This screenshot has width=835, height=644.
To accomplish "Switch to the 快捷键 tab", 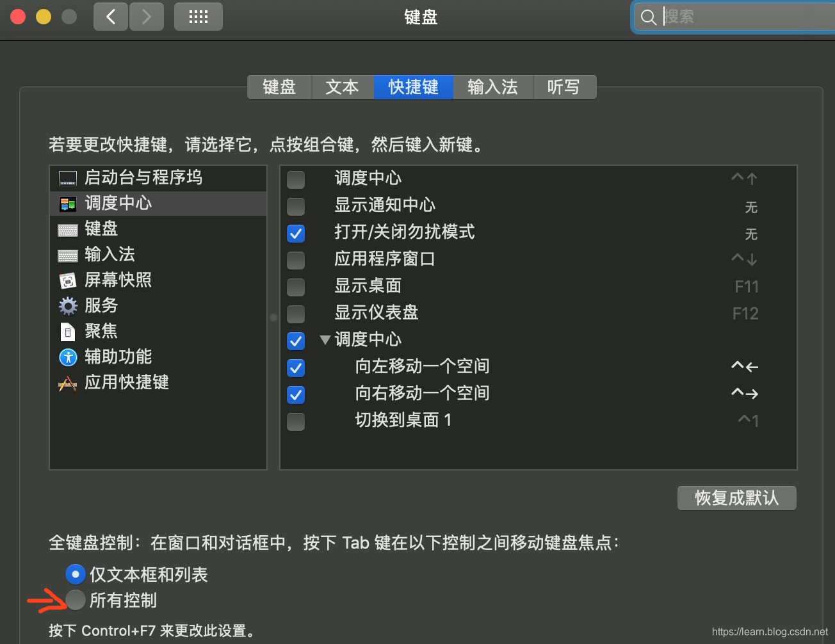I will (414, 87).
